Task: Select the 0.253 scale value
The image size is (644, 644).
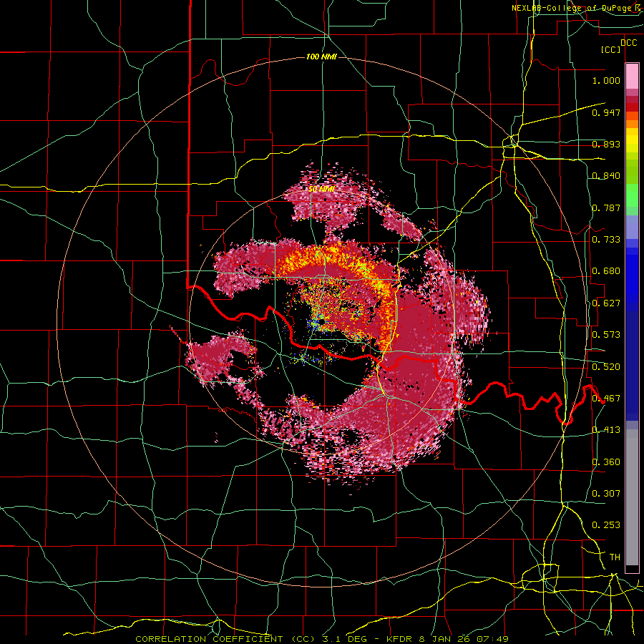Action: (606, 525)
